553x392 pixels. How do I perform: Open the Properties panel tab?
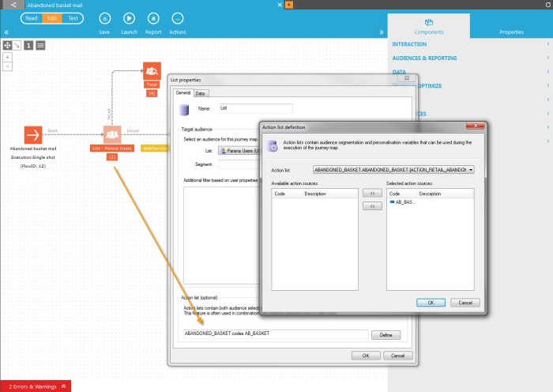coord(511,32)
